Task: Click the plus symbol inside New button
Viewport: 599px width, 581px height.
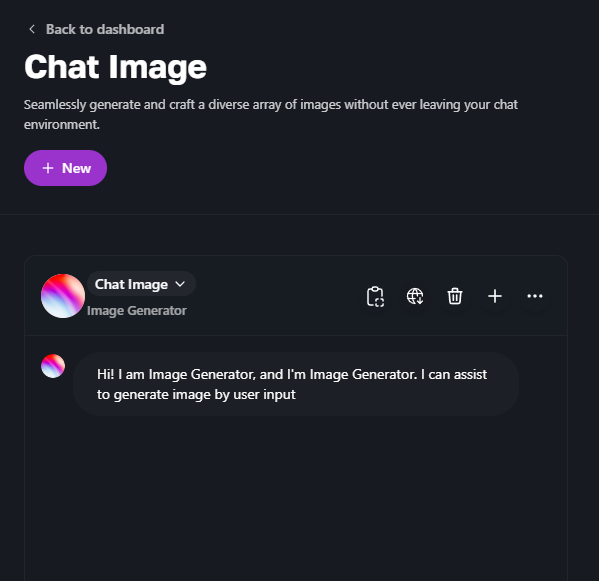Action: point(48,168)
